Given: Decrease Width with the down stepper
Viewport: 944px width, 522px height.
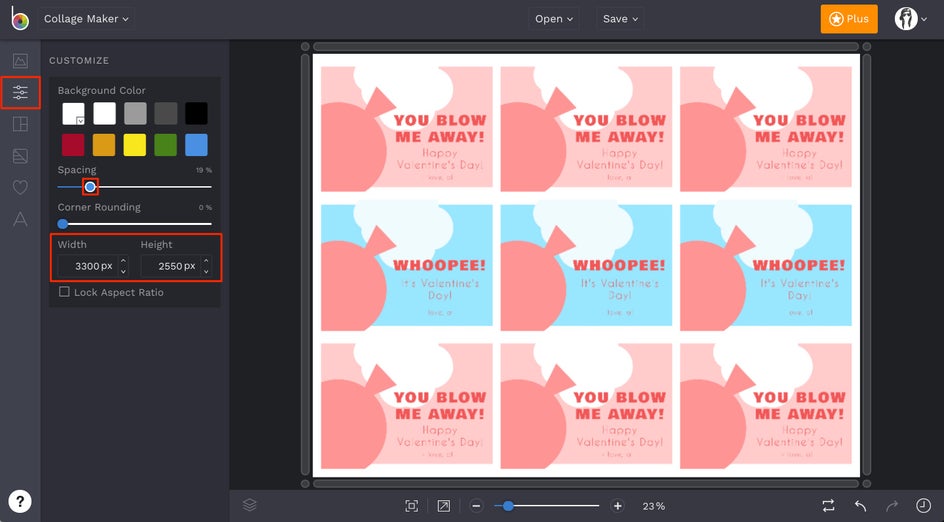Looking at the screenshot, I should click(123, 272).
